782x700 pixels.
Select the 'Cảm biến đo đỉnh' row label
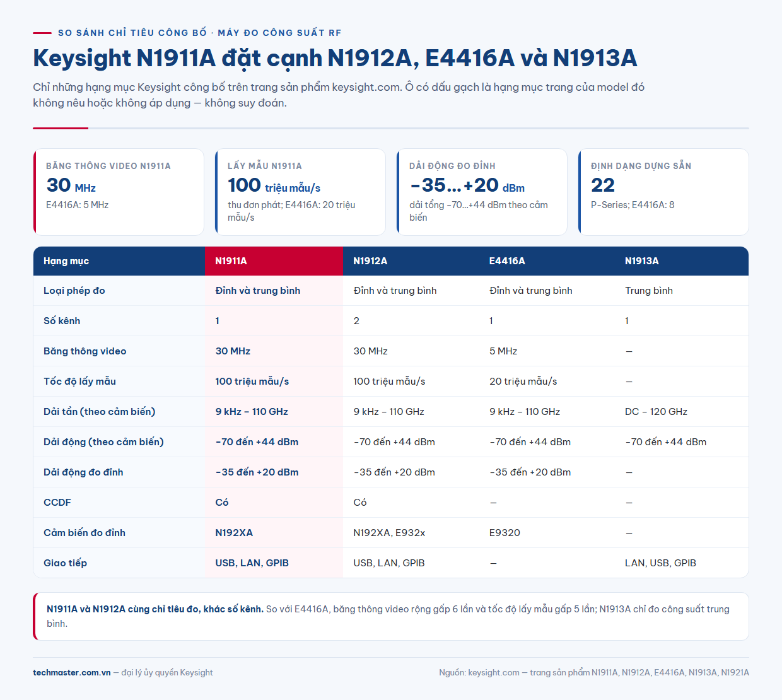(85, 533)
